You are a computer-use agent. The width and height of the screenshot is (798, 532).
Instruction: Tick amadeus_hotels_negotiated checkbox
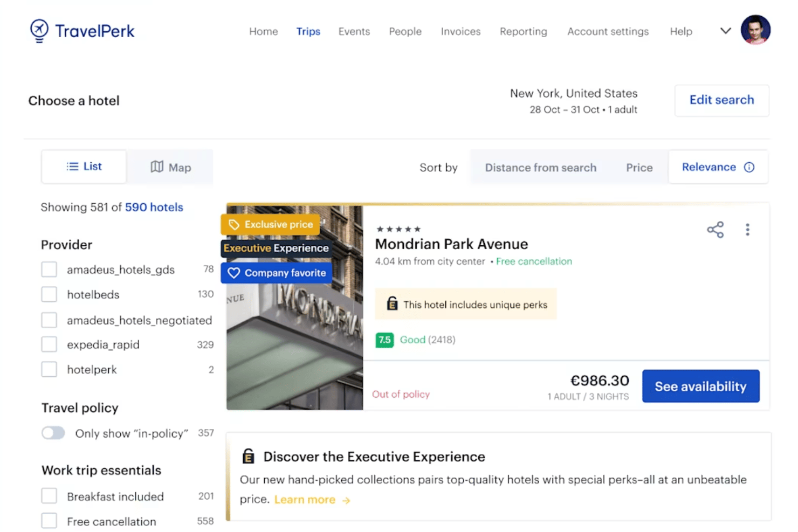tap(49, 320)
